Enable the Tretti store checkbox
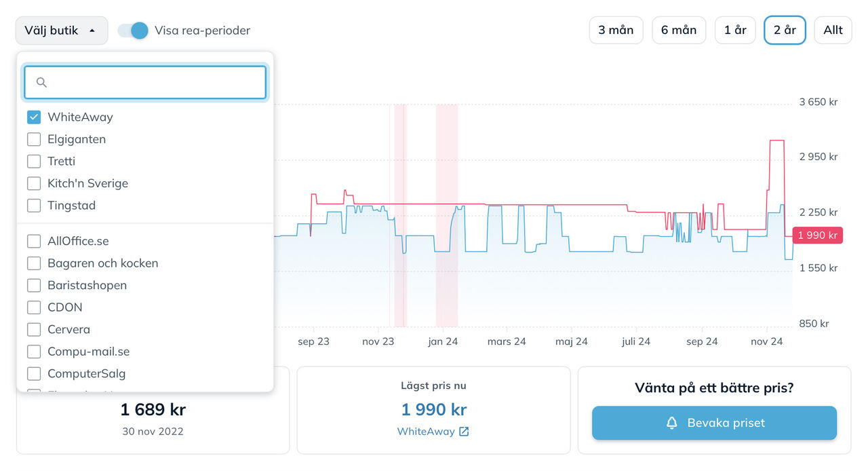 (x=34, y=161)
